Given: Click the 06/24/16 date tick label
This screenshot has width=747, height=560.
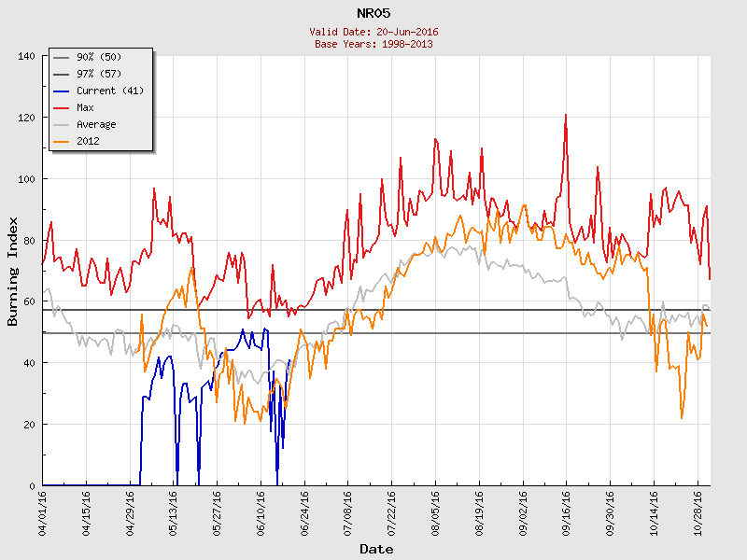Looking at the screenshot, I should point(304,512).
